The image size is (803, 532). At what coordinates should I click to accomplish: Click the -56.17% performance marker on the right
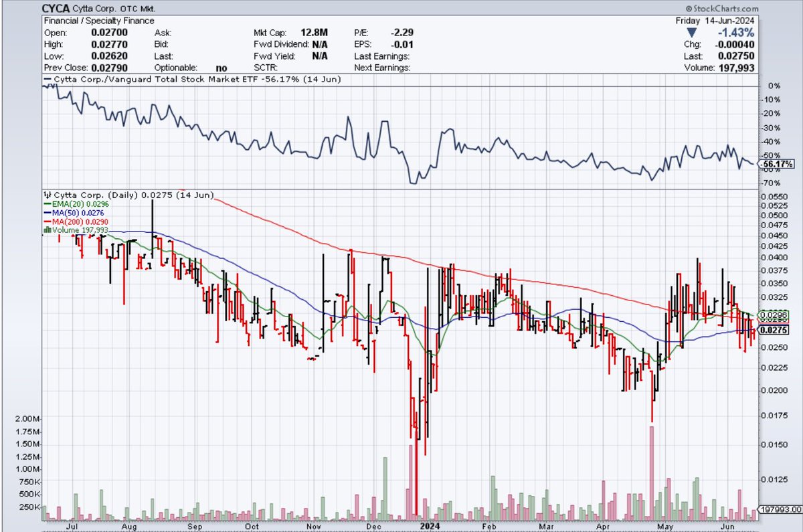click(776, 162)
